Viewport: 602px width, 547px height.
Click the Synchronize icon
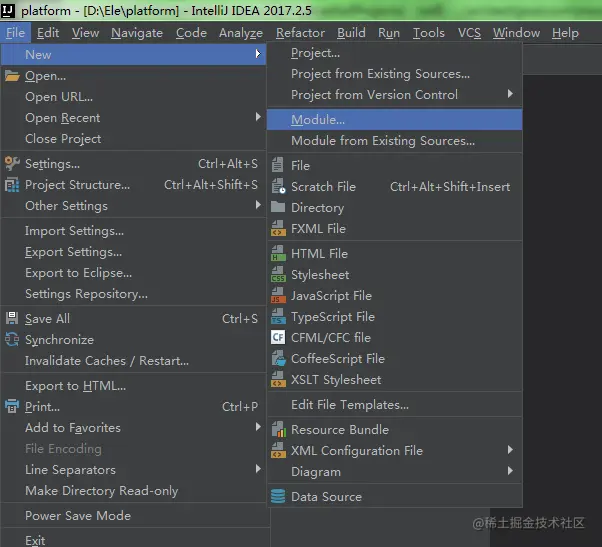point(12,339)
